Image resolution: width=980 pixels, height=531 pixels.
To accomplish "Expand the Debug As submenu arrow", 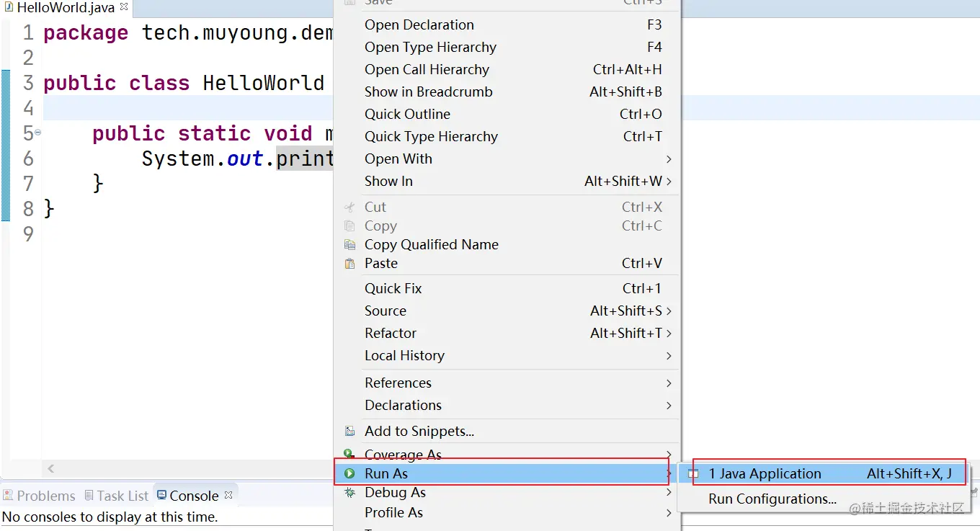I will coord(669,493).
